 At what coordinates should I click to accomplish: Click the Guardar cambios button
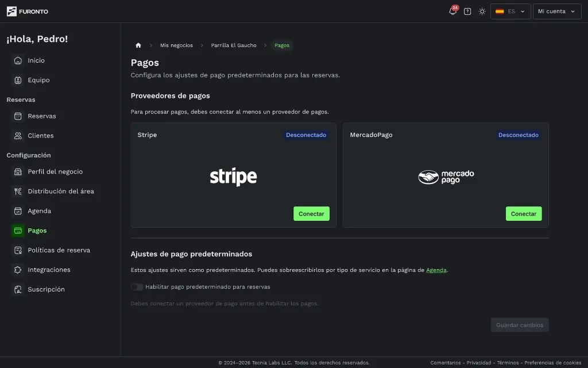pos(519,325)
